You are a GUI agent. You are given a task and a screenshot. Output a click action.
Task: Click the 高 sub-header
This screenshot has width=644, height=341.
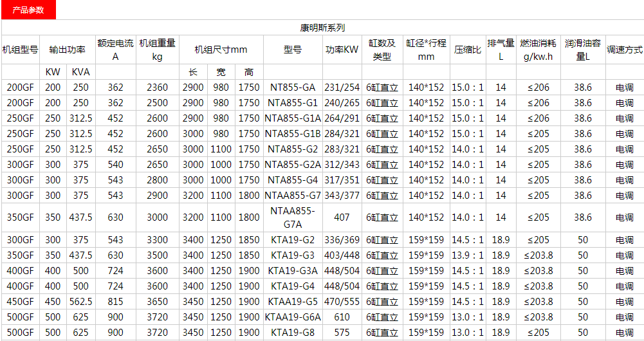pyautogui.click(x=249, y=72)
